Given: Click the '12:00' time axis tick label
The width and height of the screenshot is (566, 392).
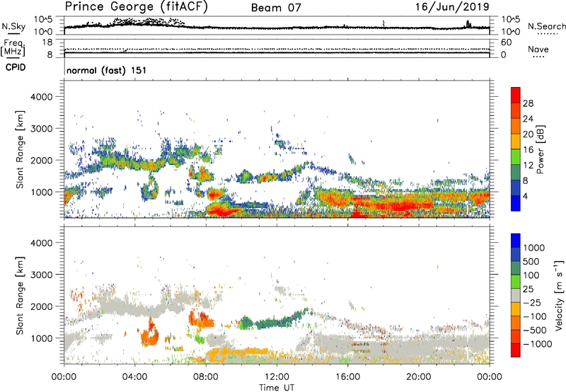Looking at the screenshot, I should 277,377.
